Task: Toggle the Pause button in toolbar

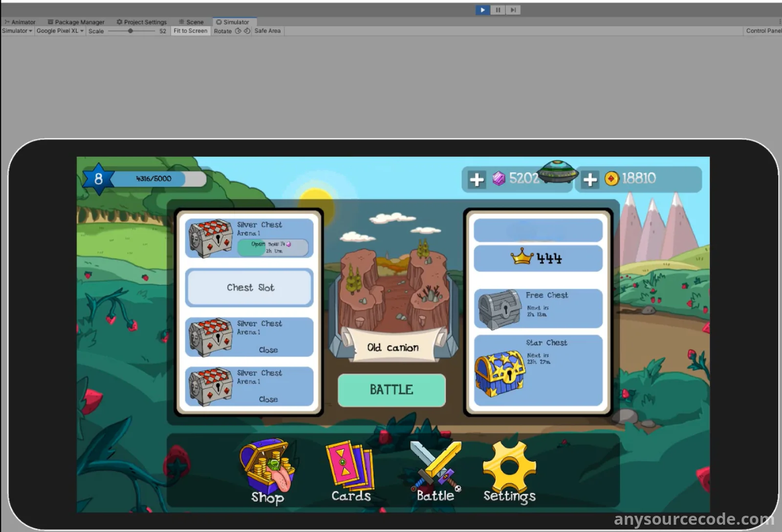Action: [498, 10]
